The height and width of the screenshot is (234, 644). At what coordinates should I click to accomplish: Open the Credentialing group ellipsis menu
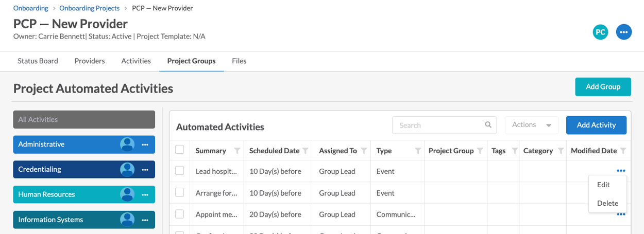pyautogui.click(x=145, y=170)
